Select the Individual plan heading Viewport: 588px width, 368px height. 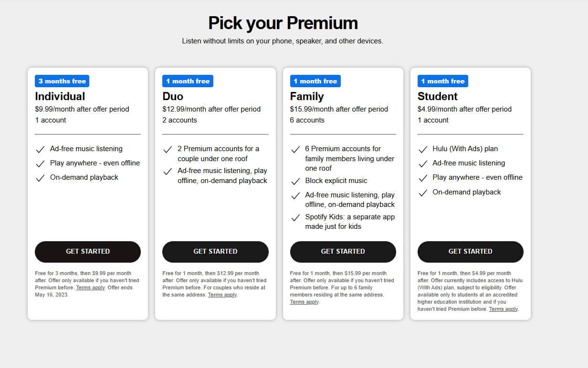(x=60, y=96)
